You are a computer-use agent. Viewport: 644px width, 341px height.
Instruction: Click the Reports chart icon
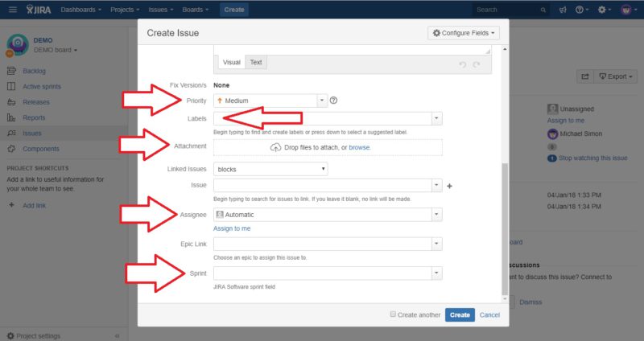pos(11,117)
